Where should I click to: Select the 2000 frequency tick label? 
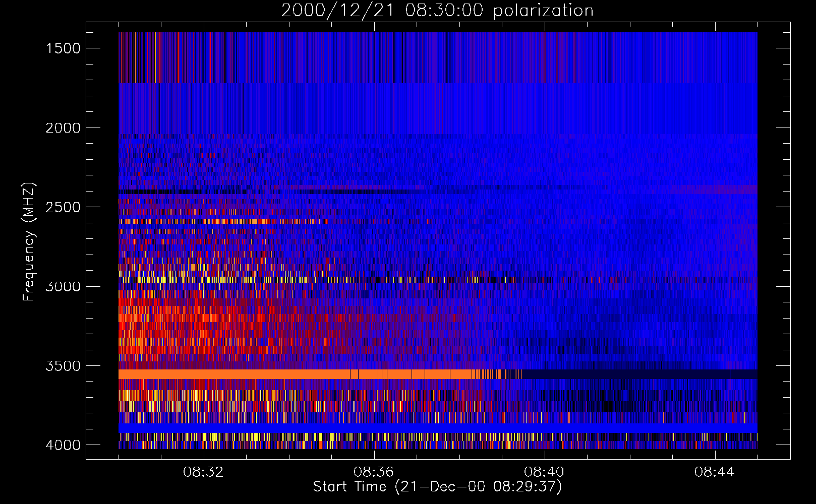[63, 128]
